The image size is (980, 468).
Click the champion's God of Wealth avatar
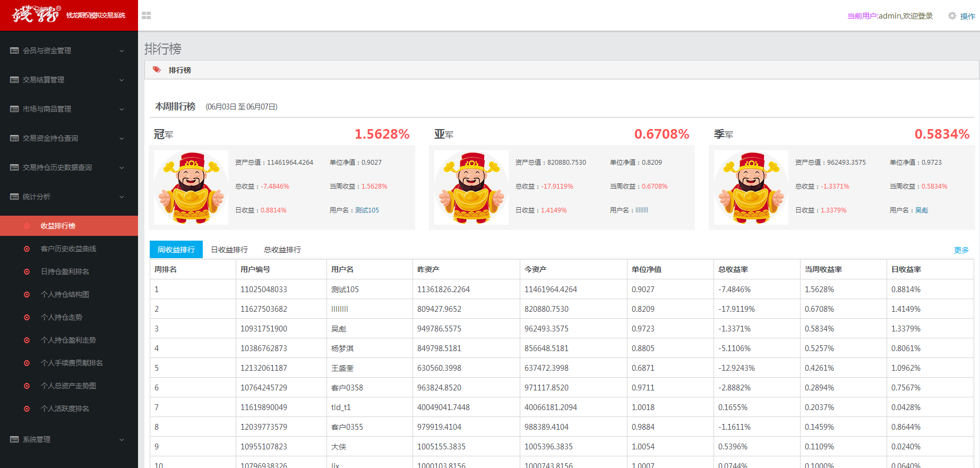coord(191,188)
